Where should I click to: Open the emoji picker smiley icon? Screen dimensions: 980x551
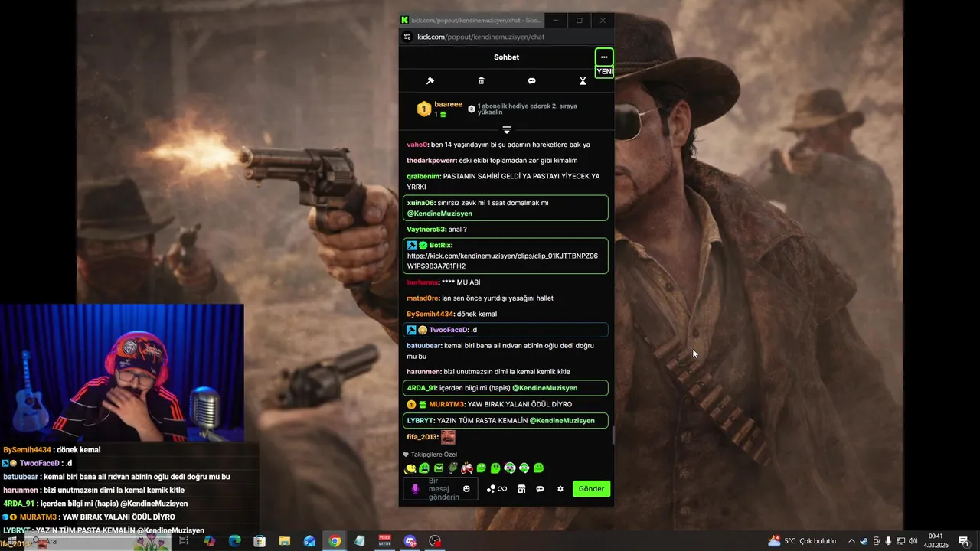[x=466, y=488]
